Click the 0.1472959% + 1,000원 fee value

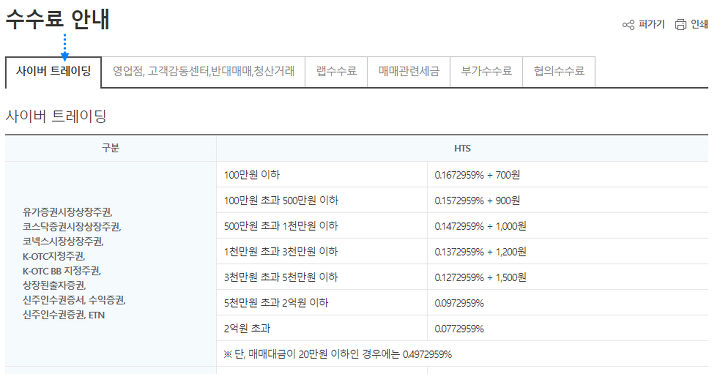click(x=480, y=227)
